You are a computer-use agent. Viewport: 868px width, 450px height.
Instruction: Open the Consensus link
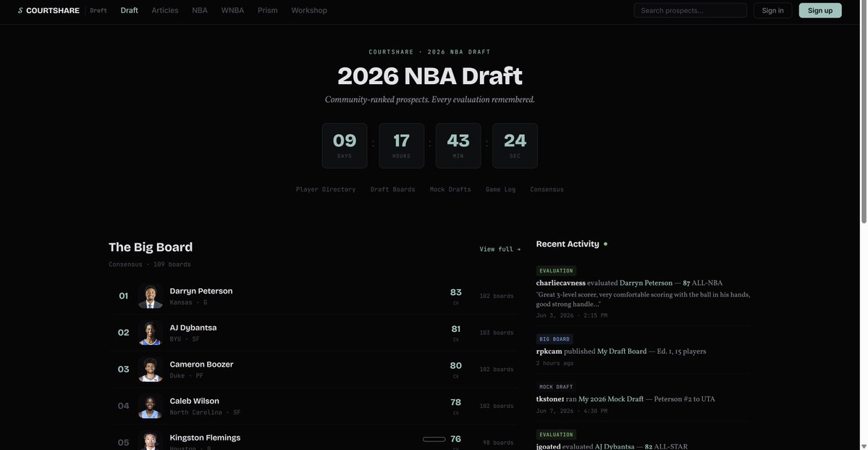pos(547,190)
